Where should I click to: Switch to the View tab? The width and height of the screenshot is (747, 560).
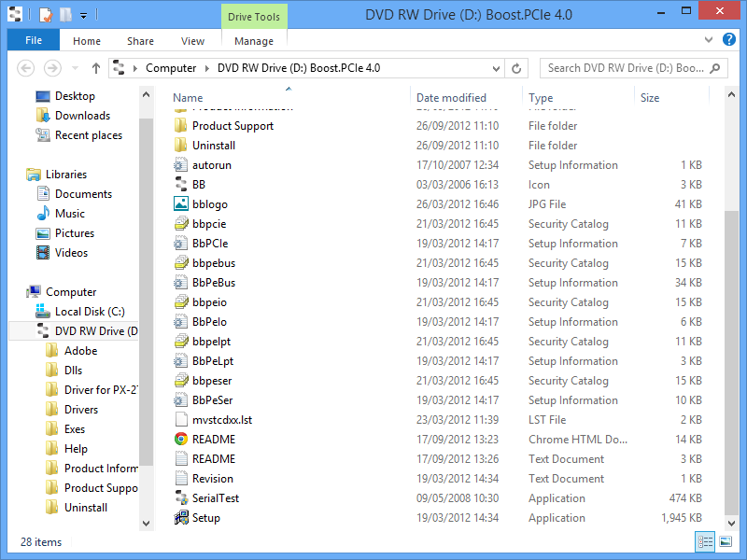(192, 41)
